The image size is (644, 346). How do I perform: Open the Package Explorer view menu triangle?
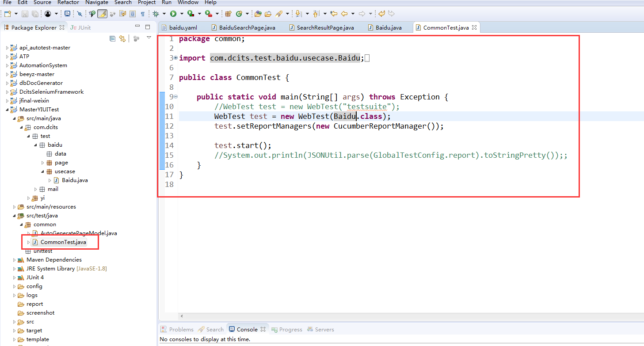point(149,38)
